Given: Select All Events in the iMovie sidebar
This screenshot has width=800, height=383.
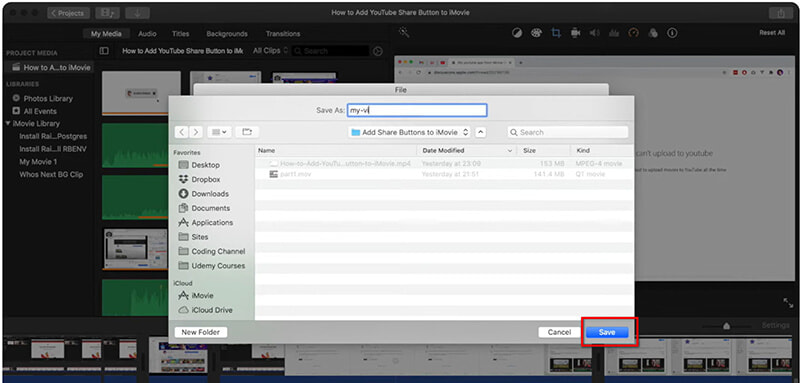Looking at the screenshot, I should coord(35,111).
